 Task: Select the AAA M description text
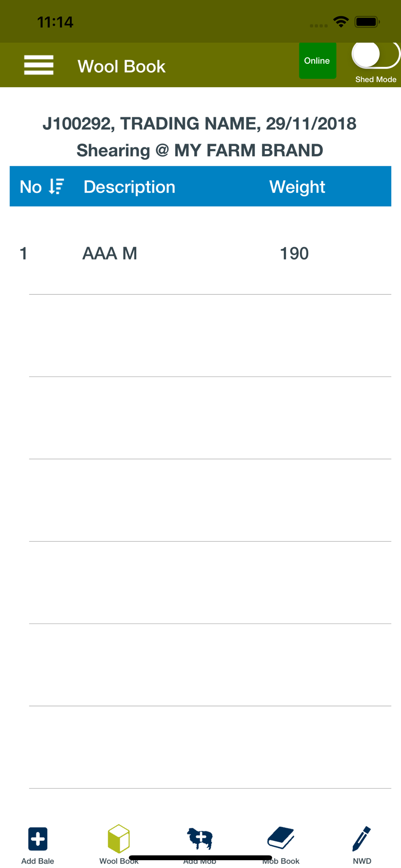coord(110,253)
